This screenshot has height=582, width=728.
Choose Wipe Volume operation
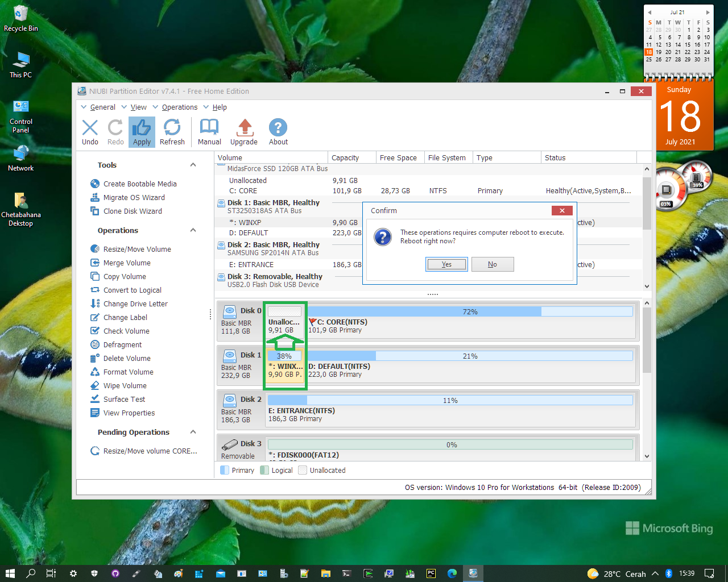coord(118,385)
